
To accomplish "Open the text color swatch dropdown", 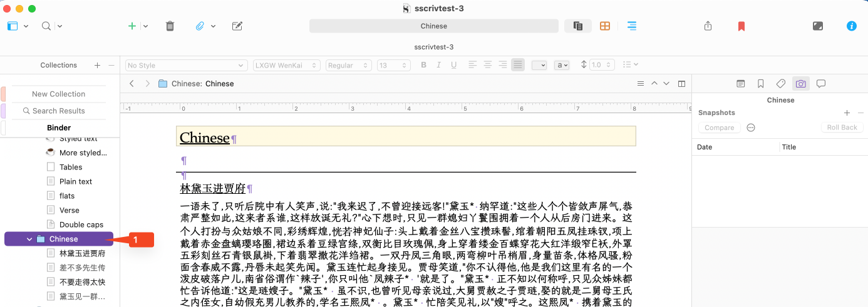I will (x=539, y=65).
